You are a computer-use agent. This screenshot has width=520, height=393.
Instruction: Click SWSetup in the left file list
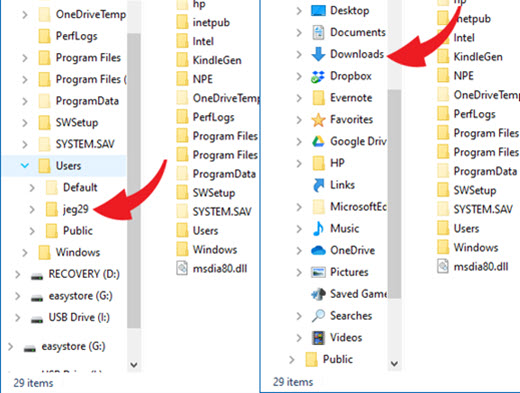tap(214, 193)
